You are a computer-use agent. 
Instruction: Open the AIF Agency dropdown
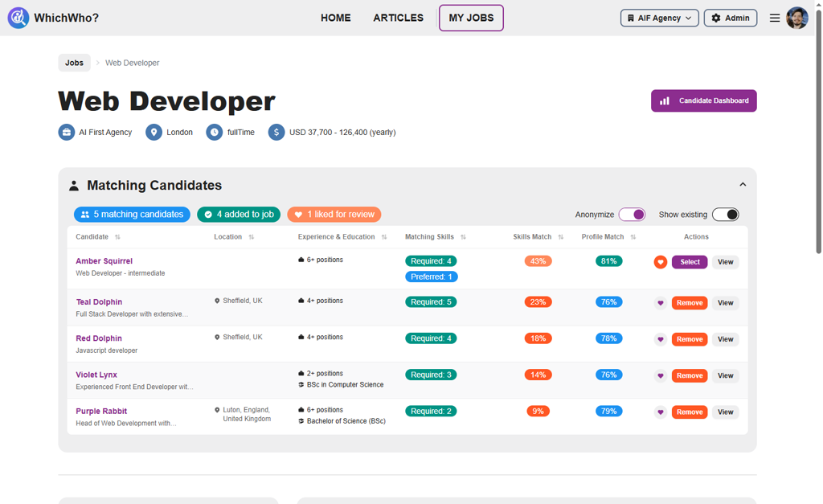pyautogui.click(x=659, y=17)
